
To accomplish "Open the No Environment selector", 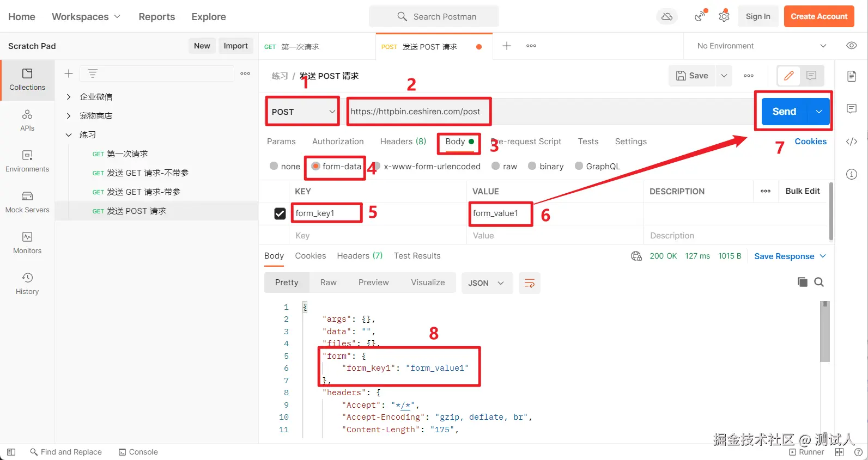I will click(762, 46).
